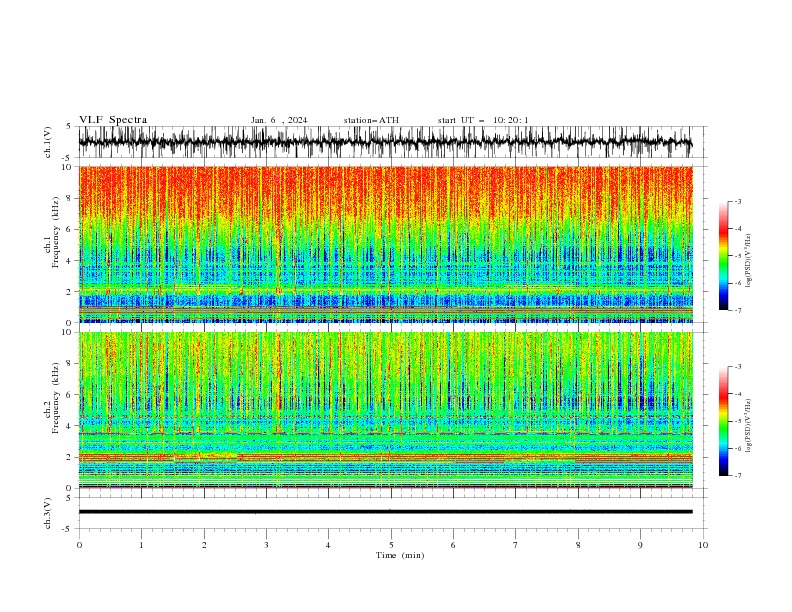Click the "-7" tick on ch.1 color bar
This screenshot has height=612, width=792.
click(x=738, y=311)
